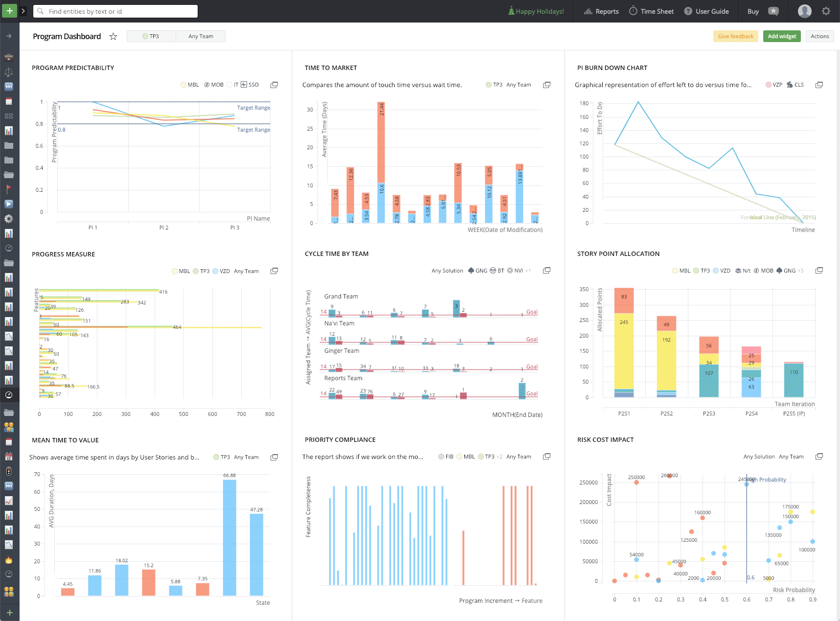Click MBL project chip in Program Predictability

190,85
